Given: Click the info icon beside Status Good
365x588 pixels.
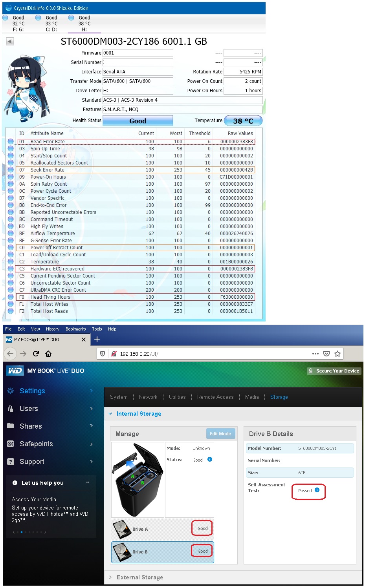Looking at the screenshot, I should point(210,459).
